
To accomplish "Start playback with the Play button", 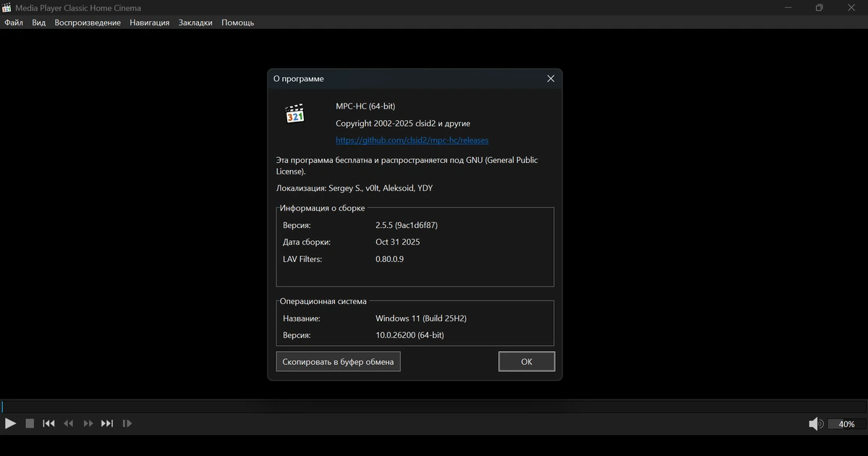I will click(x=10, y=423).
